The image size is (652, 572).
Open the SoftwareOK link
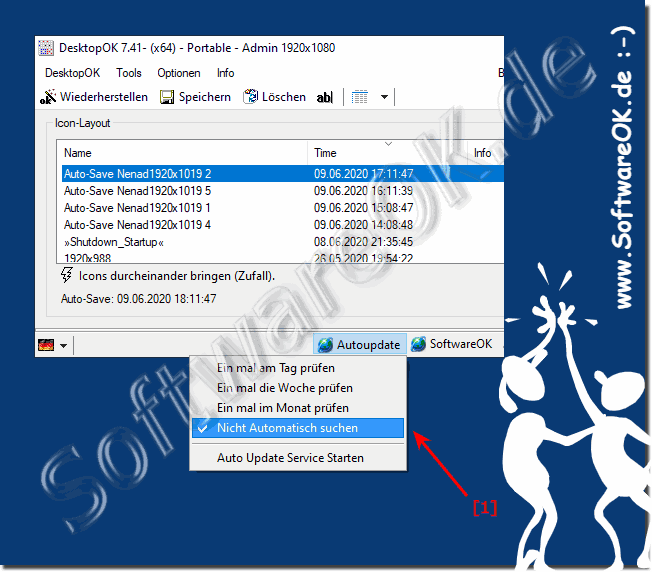[461, 344]
